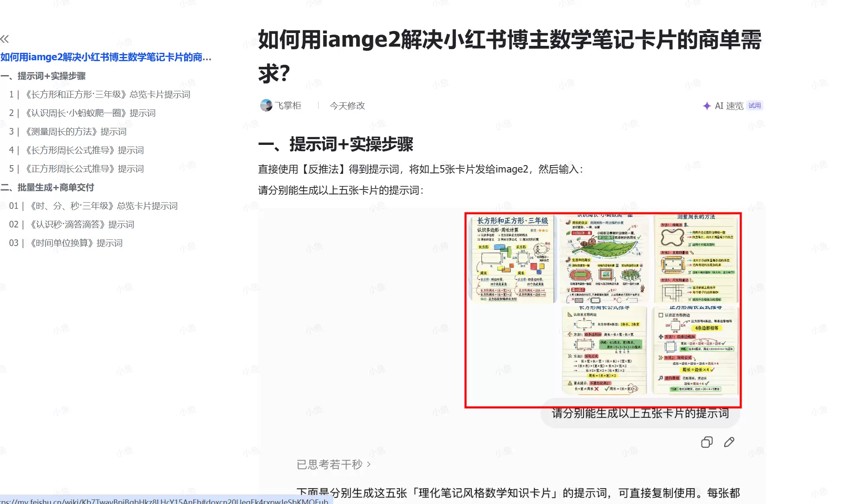Image resolution: width=863 pixels, height=504 pixels.
Task: Click the chat bubble text 请分别能生成以上五张卡片的提示词
Action: [x=640, y=413]
